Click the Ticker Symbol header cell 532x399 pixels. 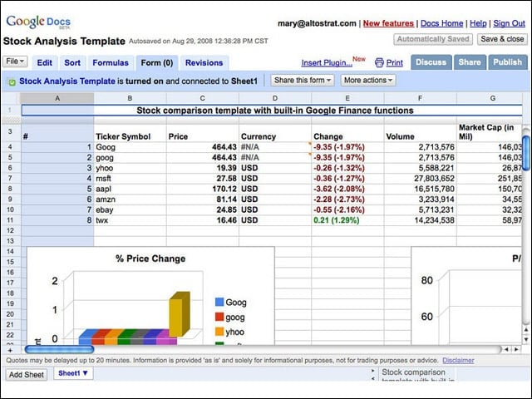point(130,133)
